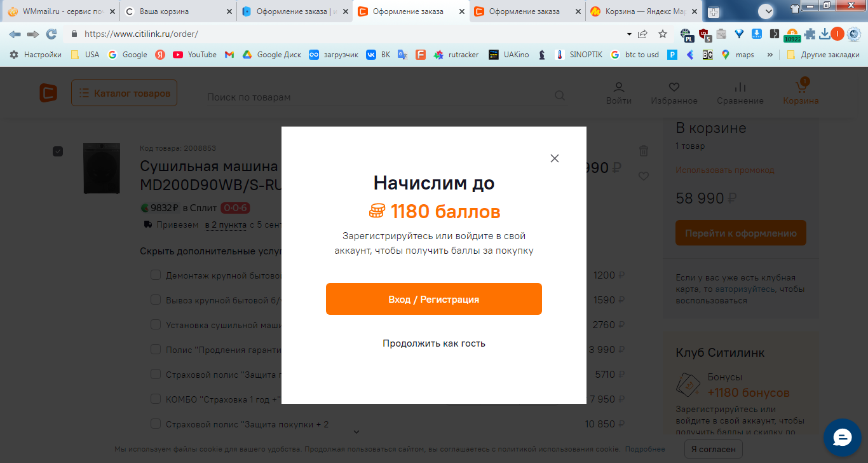Open the Google Диск bookmark
This screenshot has height=463, width=868.
[272, 55]
